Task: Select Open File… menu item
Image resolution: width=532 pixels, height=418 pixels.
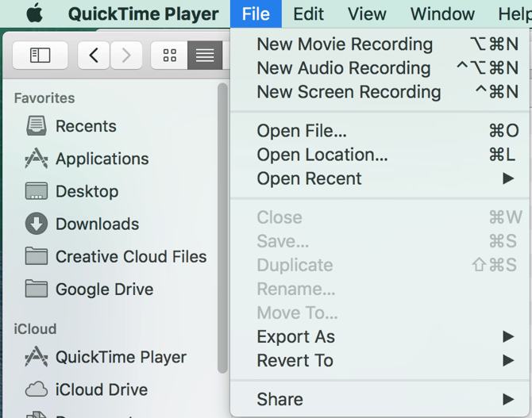Action: 380,131
